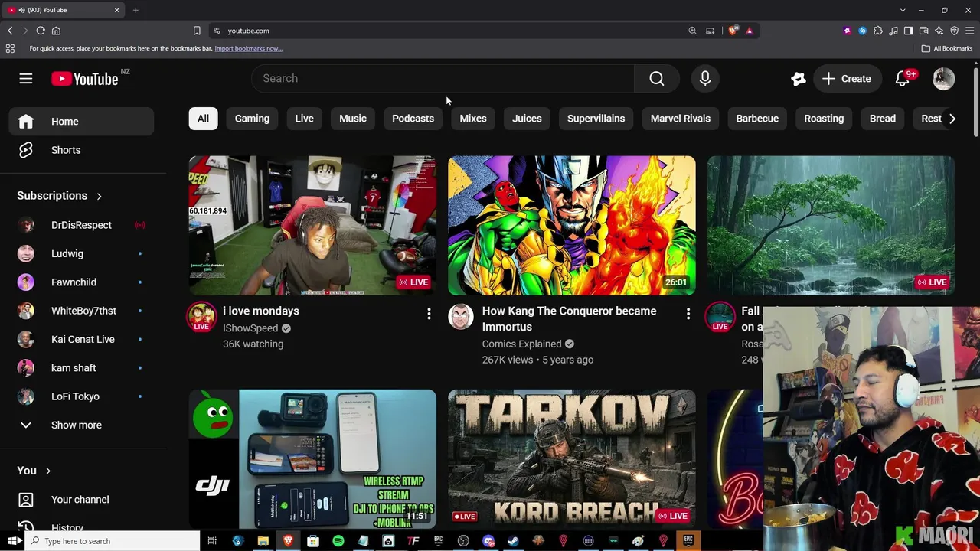Screen dimensions: 980x551
Task: Select the All filter chip
Action: point(203,119)
